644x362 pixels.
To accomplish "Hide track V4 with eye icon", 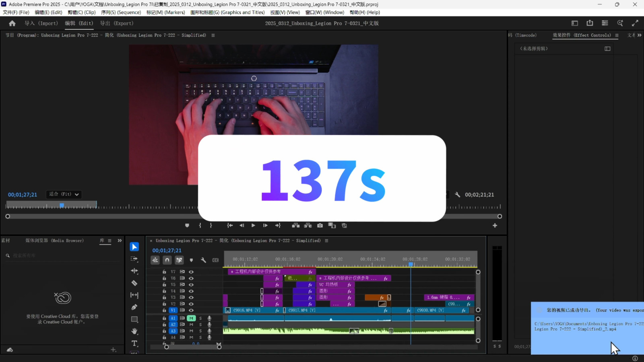I will [x=191, y=291].
